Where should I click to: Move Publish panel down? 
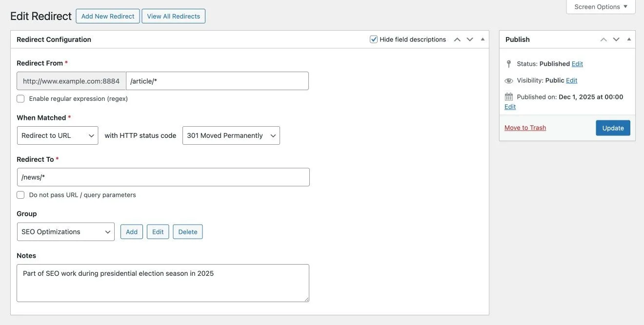tap(616, 39)
